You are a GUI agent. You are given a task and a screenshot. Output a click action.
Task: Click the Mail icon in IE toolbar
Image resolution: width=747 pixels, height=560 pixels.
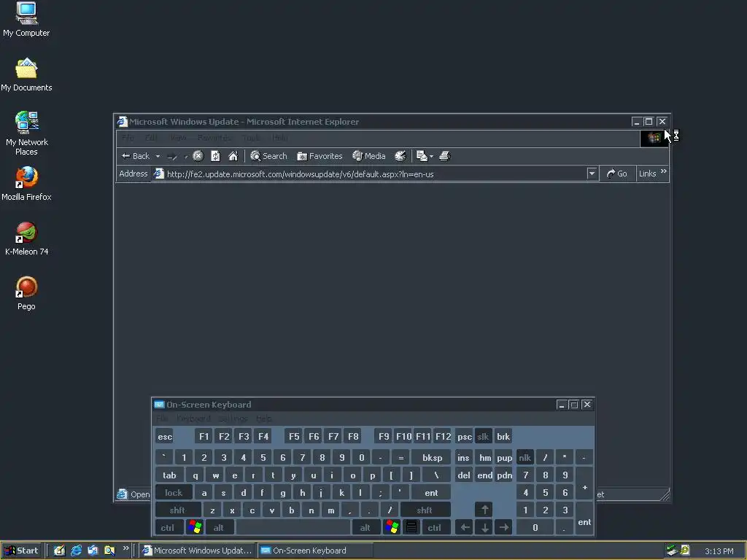(x=421, y=156)
